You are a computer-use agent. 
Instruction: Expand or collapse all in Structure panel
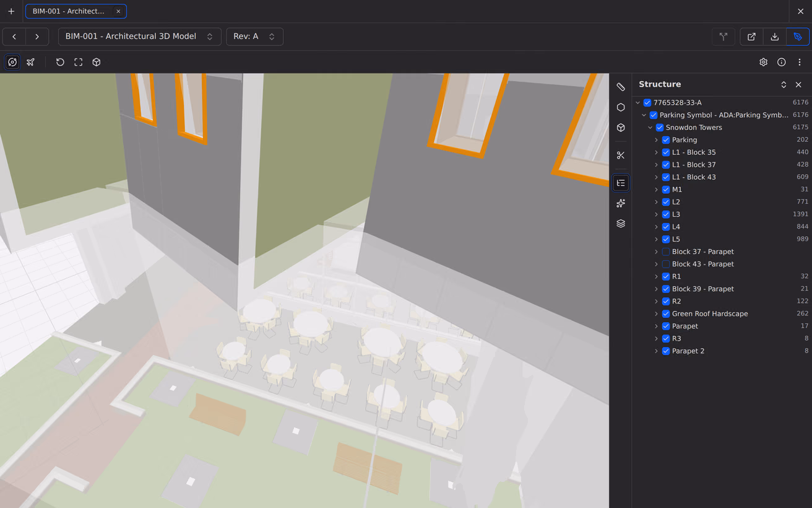pos(784,85)
